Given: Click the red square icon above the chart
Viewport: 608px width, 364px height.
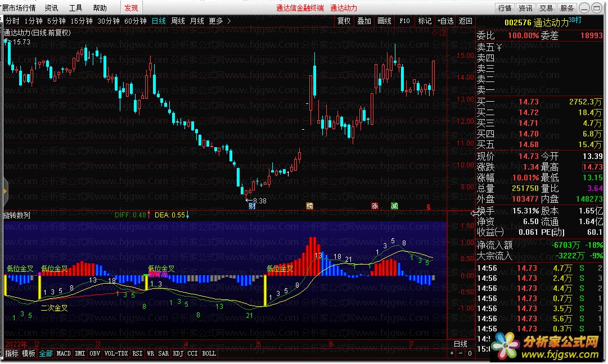Looking at the screenshot, I should (x=443, y=33).
